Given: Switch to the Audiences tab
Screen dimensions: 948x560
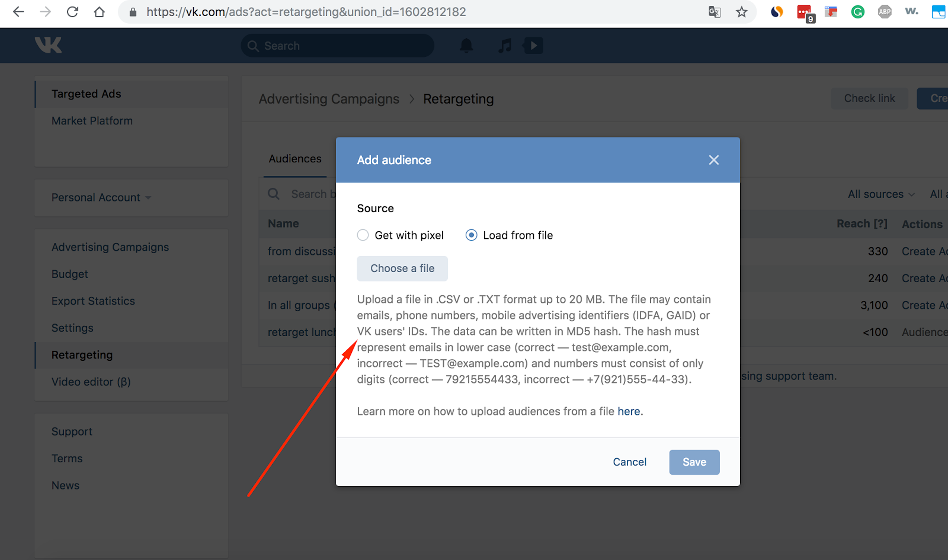Looking at the screenshot, I should coord(295,159).
